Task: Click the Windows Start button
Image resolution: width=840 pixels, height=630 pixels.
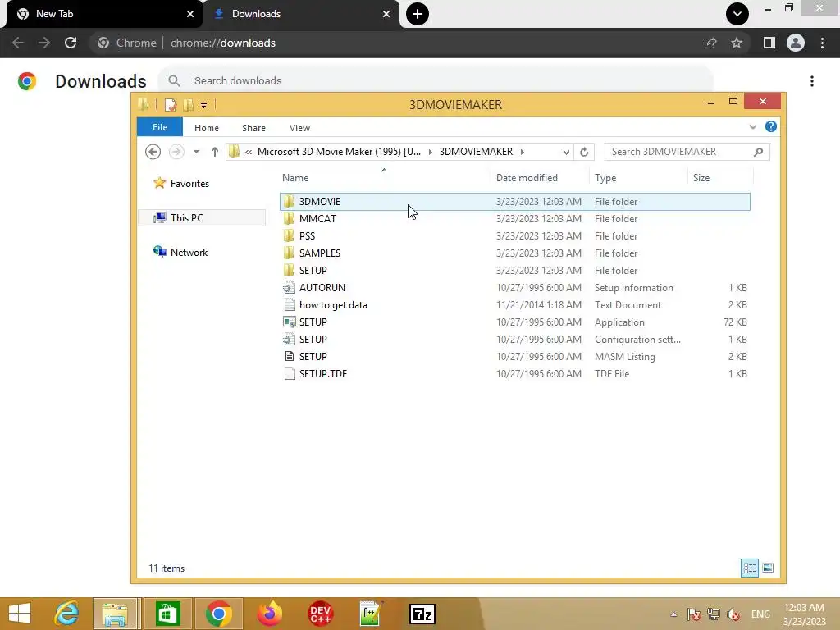Action: (20, 614)
